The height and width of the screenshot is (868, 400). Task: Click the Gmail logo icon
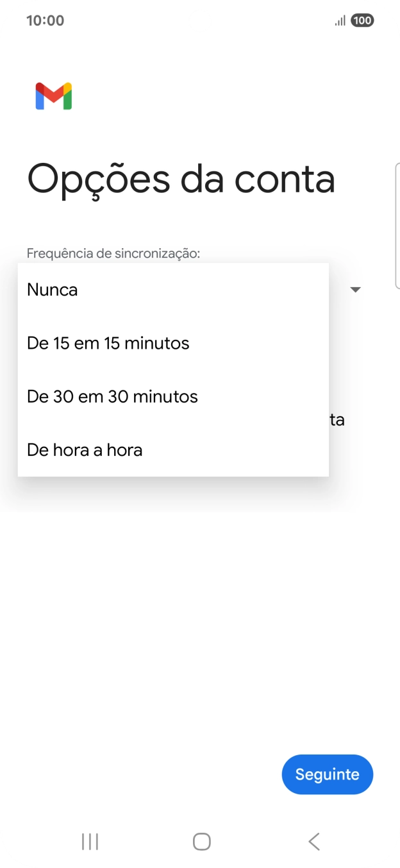[x=55, y=96]
